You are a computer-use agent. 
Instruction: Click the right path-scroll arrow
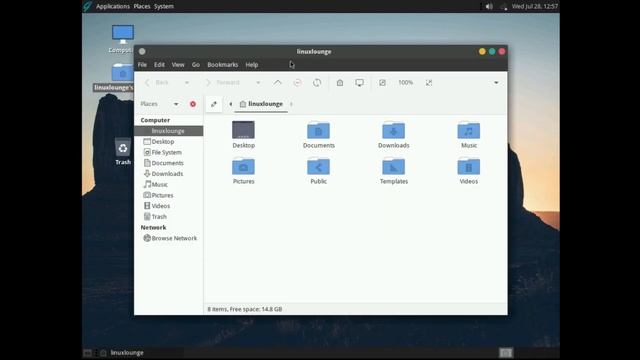291,104
